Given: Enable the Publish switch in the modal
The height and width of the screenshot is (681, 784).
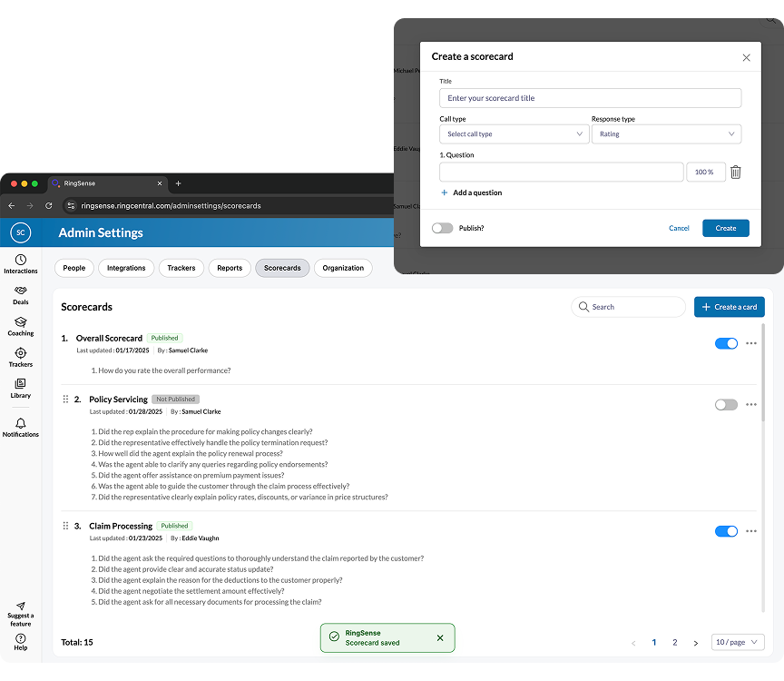Looking at the screenshot, I should (442, 228).
